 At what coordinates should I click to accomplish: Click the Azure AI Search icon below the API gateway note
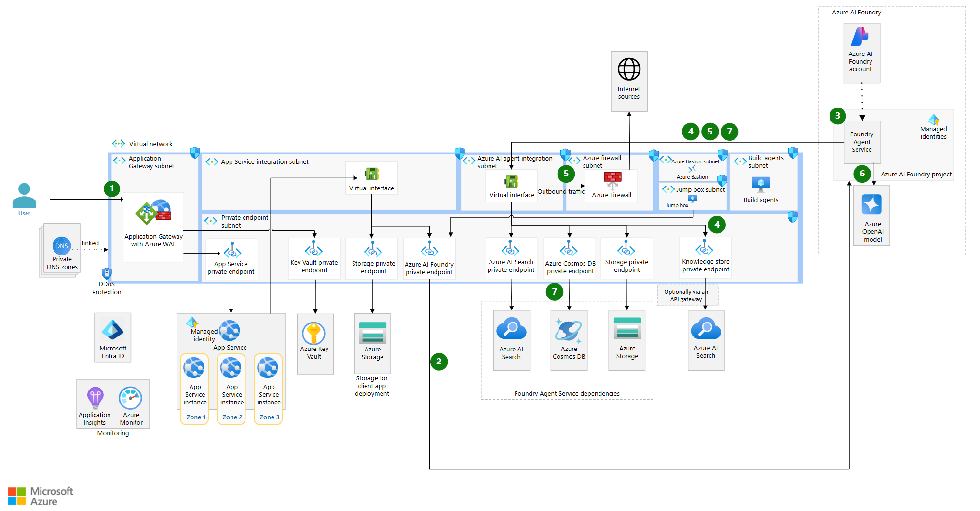click(x=706, y=329)
